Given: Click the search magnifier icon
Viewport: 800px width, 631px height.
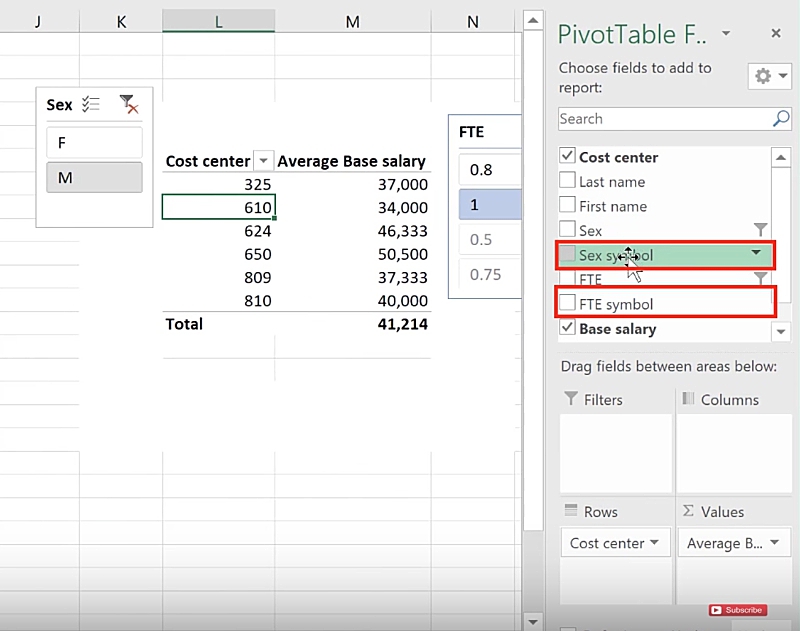Looking at the screenshot, I should point(781,119).
